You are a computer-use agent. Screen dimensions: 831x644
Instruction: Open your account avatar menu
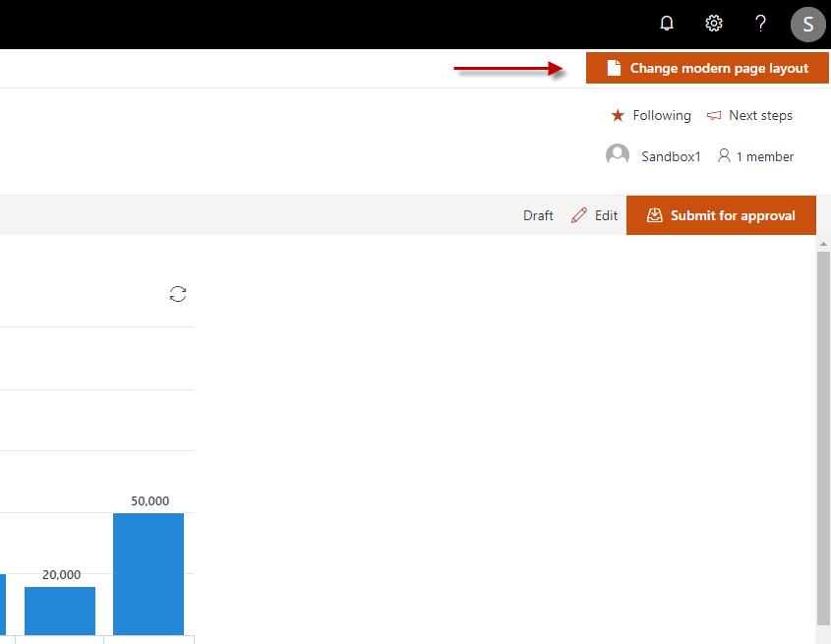[x=807, y=24]
